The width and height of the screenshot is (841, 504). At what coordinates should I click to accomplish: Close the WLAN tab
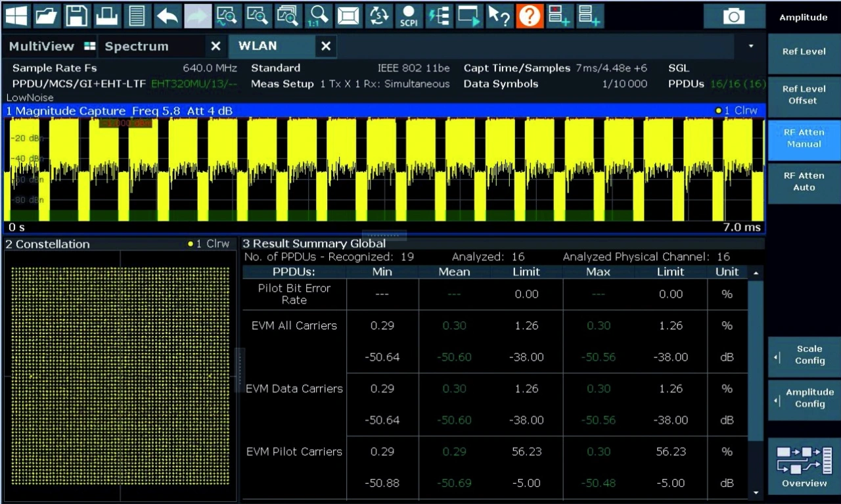[325, 47]
